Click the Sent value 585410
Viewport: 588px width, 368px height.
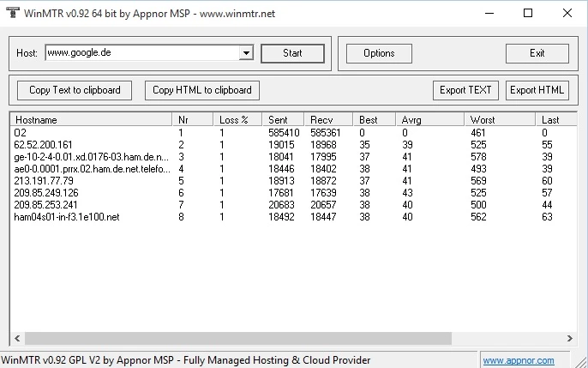coord(284,133)
